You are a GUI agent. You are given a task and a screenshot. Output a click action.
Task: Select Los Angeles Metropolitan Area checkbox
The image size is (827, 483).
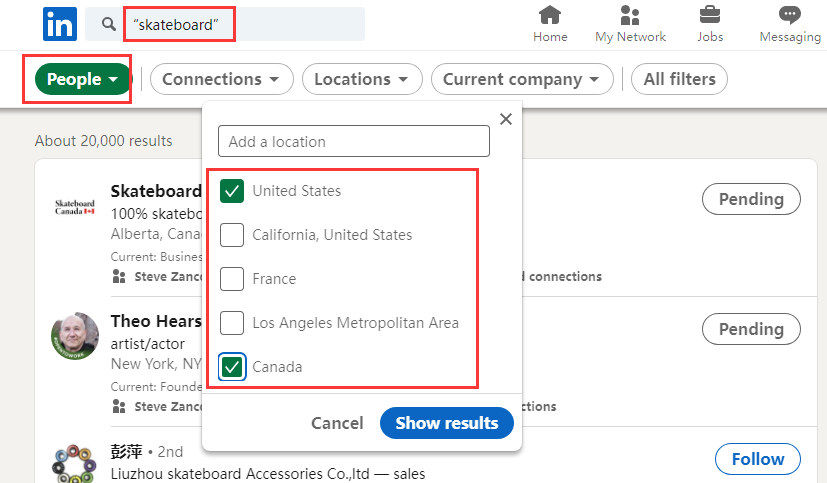232,323
